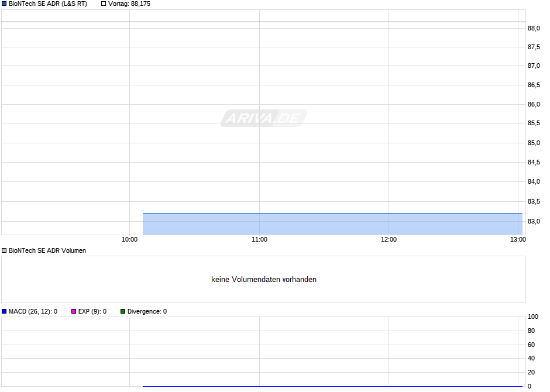Click the 20 label on MACD axis
The width and height of the screenshot is (550, 392).
tap(531, 372)
